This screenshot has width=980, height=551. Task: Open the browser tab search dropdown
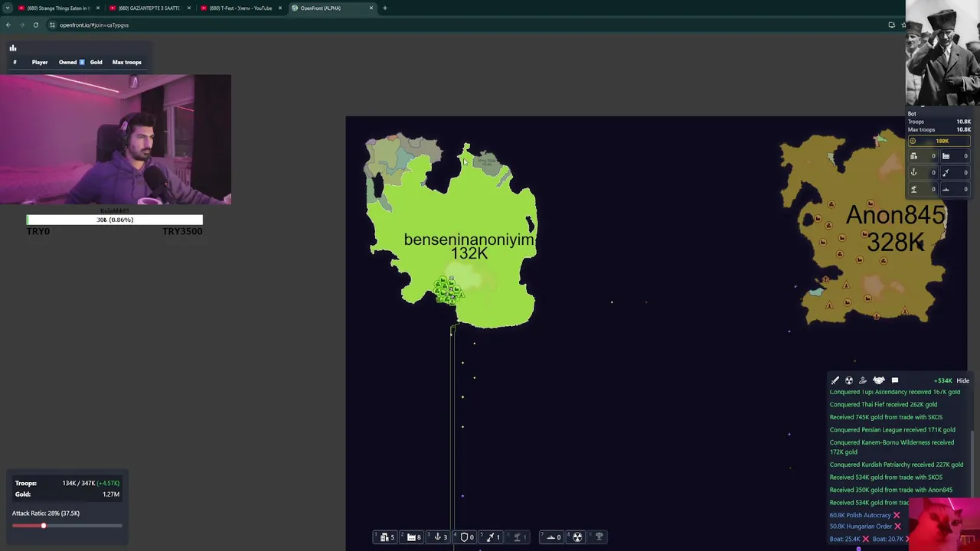point(7,8)
